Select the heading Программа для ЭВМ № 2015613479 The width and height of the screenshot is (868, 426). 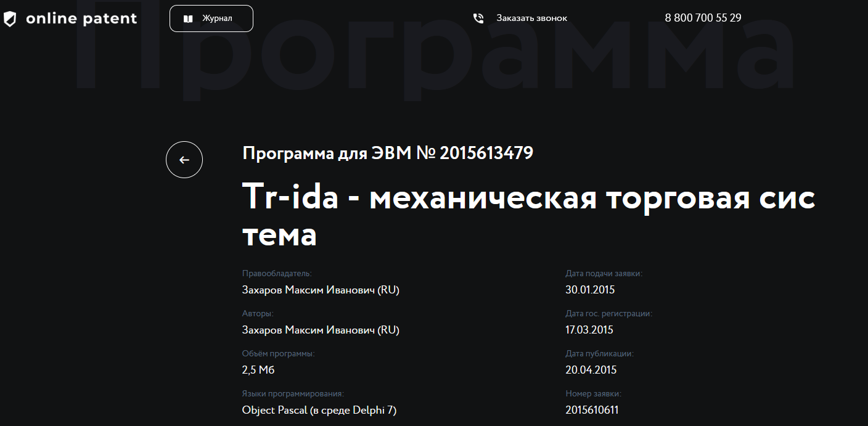(x=388, y=153)
